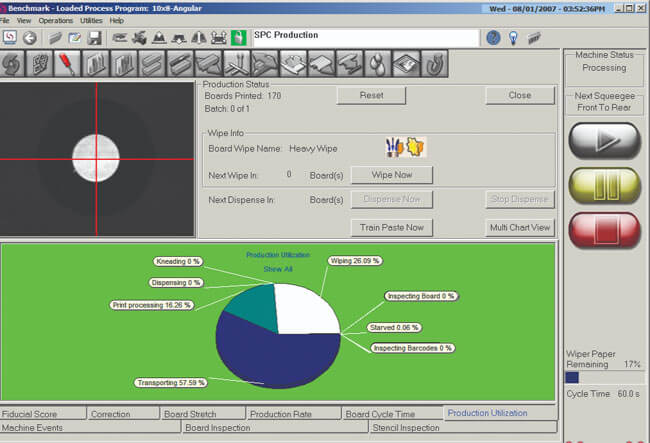The height and width of the screenshot is (443, 650).
Task: Click the light bulb icon
Action: [513, 38]
